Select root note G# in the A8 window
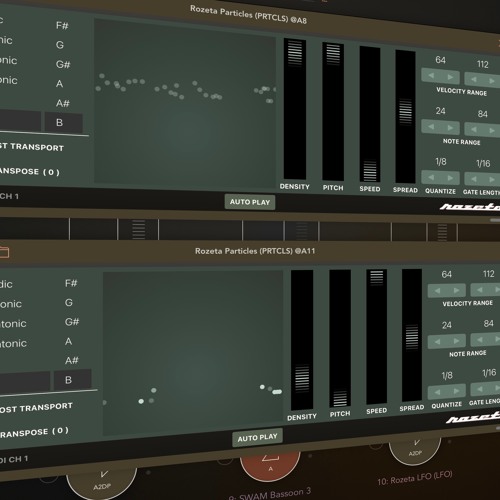 (x=63, y=64)
